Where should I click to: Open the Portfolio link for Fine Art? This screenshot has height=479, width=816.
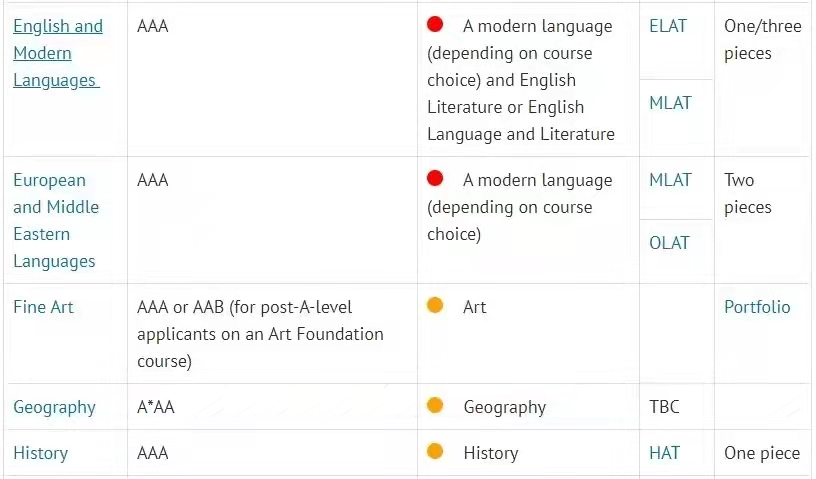[757, 307]
